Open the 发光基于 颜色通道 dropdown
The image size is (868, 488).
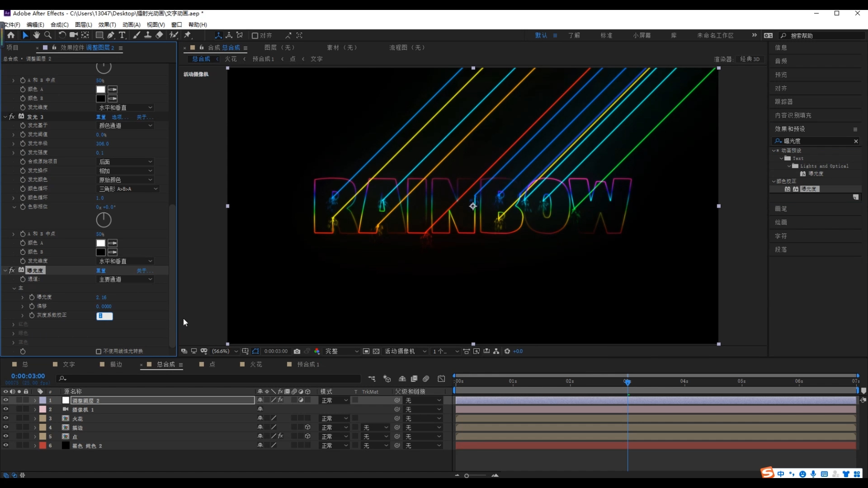tap(125, 126)
